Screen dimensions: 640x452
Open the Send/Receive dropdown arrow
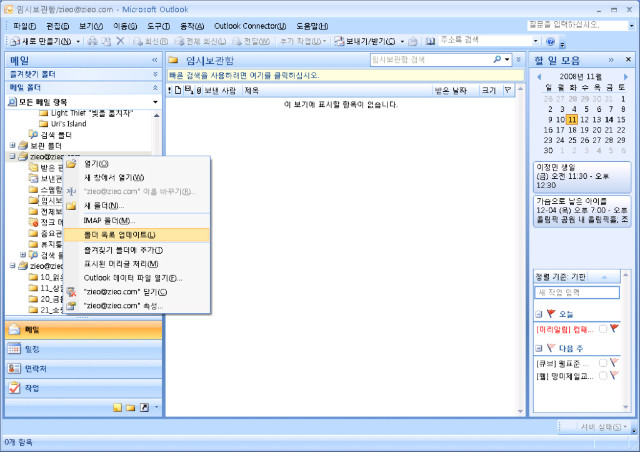(x=402, y=42)
